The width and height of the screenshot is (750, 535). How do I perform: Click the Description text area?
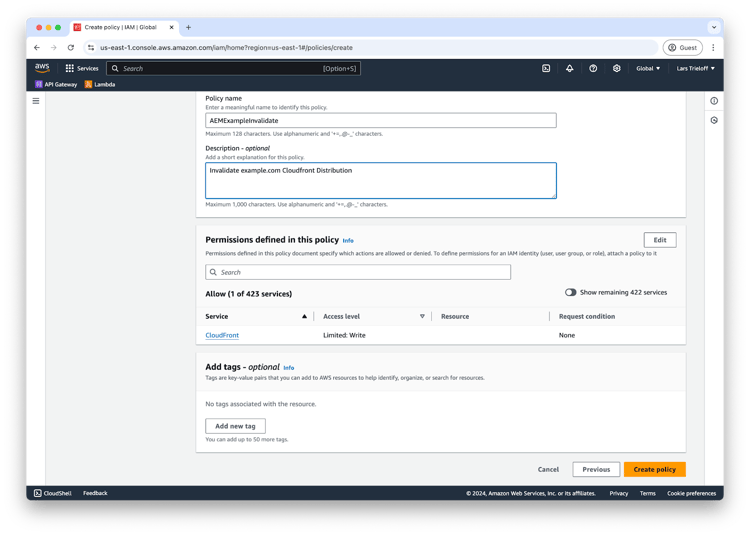point(381,181)
